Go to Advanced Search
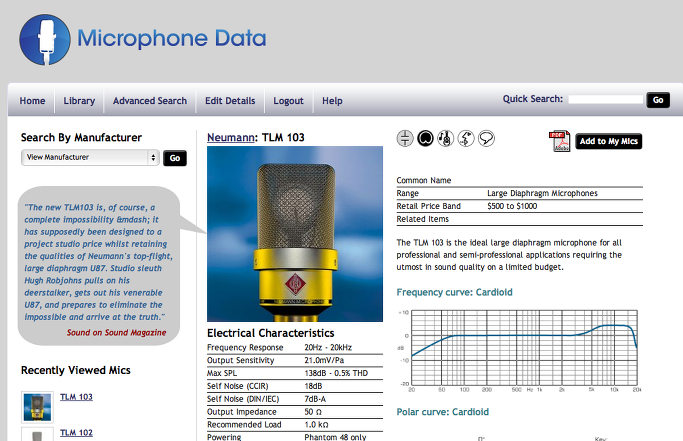Image resolution: width=683 pixels, height=441 pixels. (x=150, y=101)
